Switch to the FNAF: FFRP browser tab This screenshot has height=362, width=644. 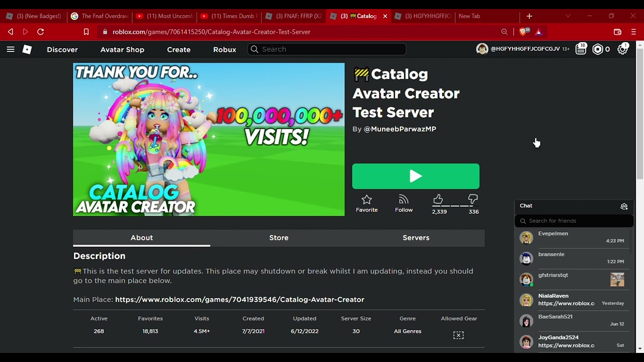(294, 16)
